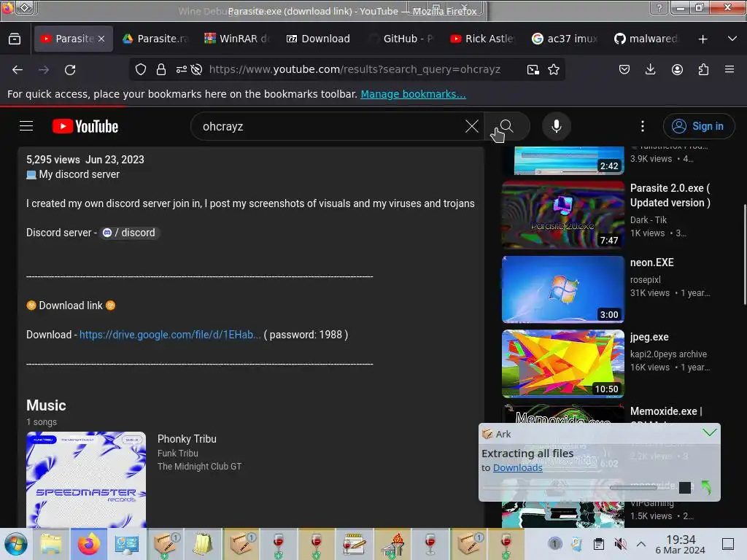The height and width of the screenshot is (560, 747).
Task: Open Firefox extensions puzzle icon
Action: pos(703,69)
